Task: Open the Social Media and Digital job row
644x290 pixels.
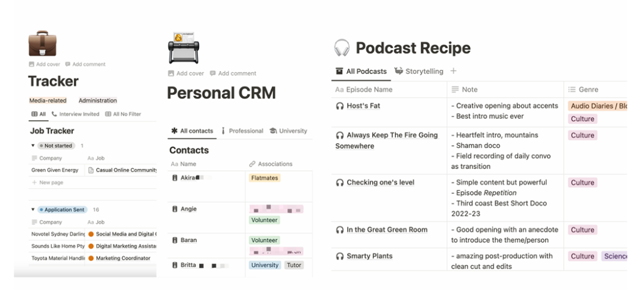Action: [126, 234]
